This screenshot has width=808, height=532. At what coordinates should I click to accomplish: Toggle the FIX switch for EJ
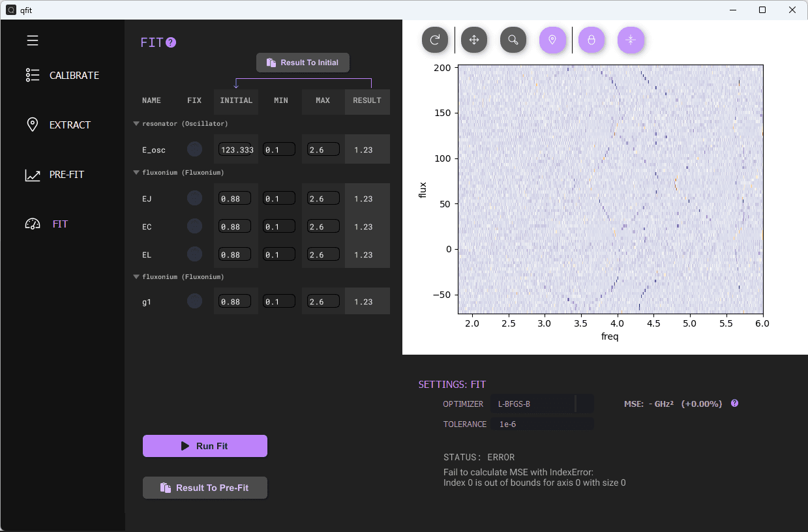click(194, 198)
